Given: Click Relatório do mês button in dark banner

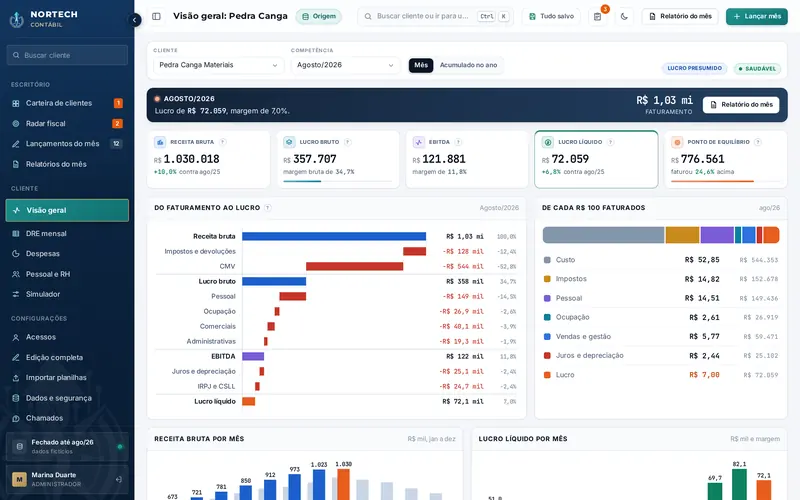Looking at the screenshot, I should click(x=741, y=105).
